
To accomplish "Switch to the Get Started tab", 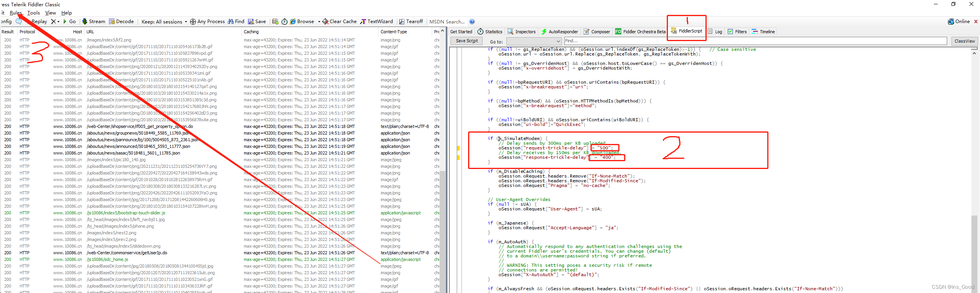I will (461, 32).
